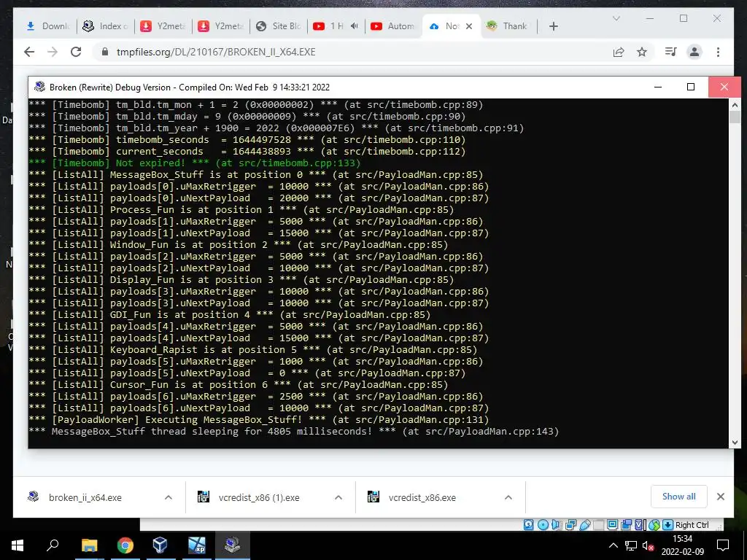
Task: Switch to the Autom YouTube tab
Action: 393,26
